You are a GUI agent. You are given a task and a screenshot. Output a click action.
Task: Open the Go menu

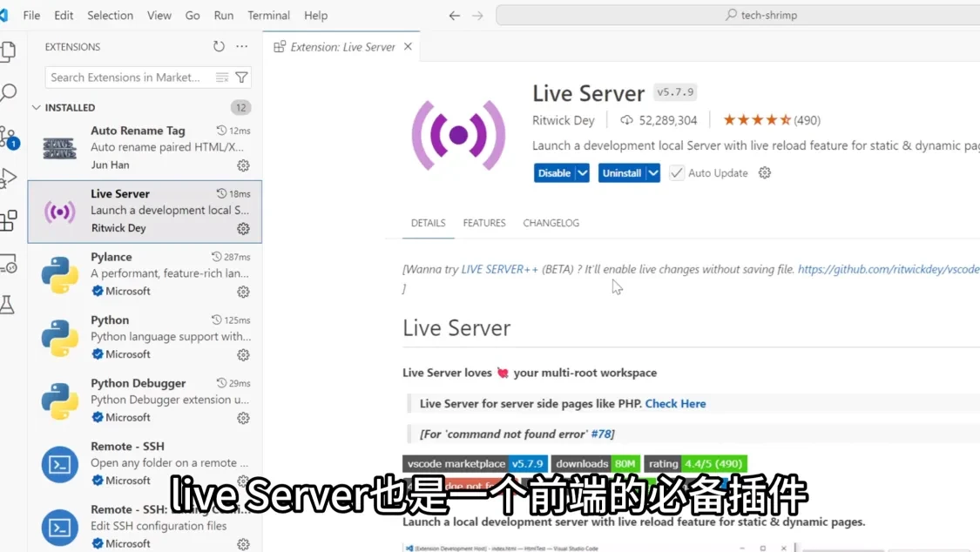point(193,15)
